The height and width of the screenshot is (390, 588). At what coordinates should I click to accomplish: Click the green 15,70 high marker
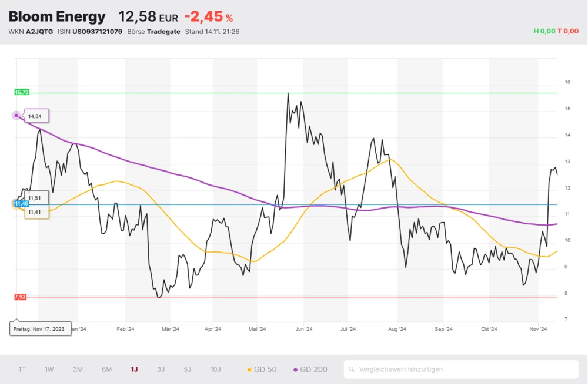[22, 92]
